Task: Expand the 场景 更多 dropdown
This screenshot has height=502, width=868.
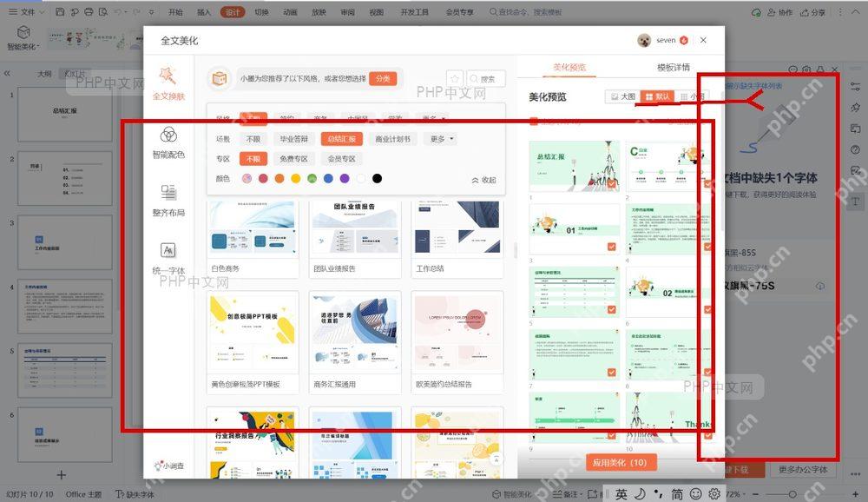Action: [x=443, y=139]
